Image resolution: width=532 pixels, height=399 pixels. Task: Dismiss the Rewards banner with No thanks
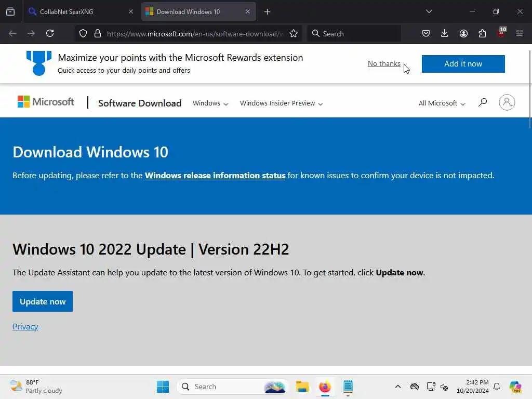point(384,63)
